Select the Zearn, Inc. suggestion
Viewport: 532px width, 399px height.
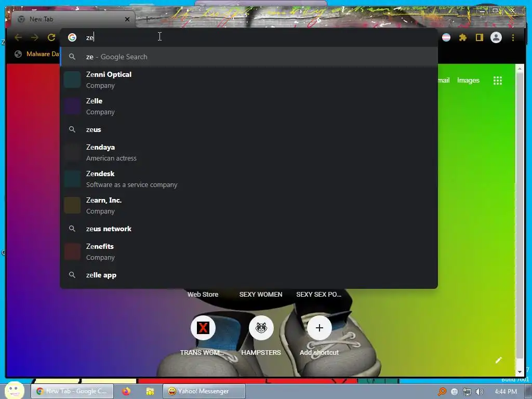[x=249, y=205]
